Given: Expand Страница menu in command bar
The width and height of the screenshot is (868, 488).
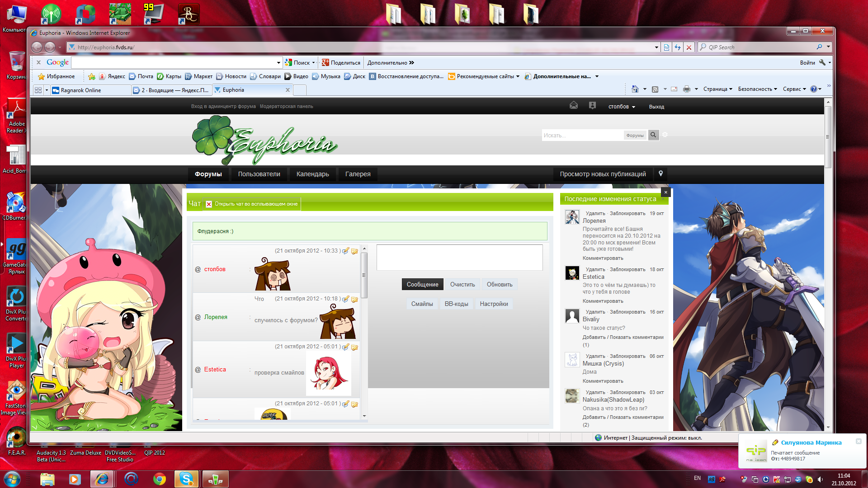Looking at the screenshot, I should pos(717,89).
